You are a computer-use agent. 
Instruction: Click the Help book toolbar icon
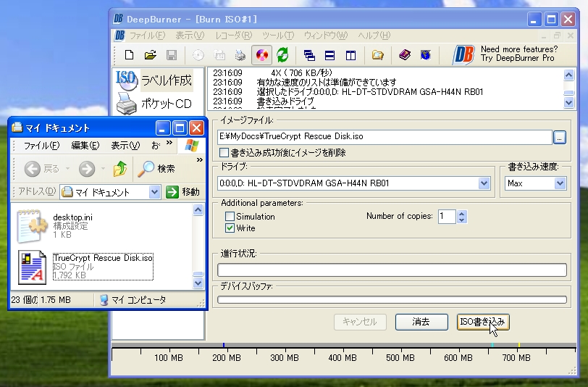pos(405,56)
